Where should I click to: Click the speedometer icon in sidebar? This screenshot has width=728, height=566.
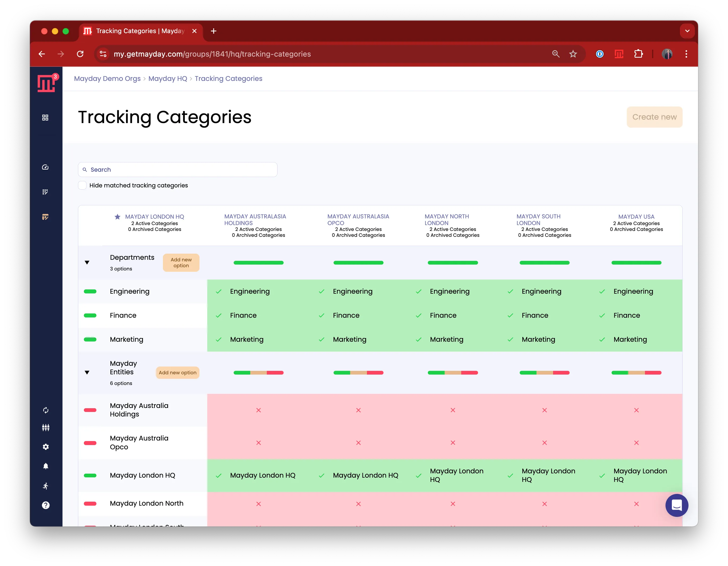coord(45,167)
